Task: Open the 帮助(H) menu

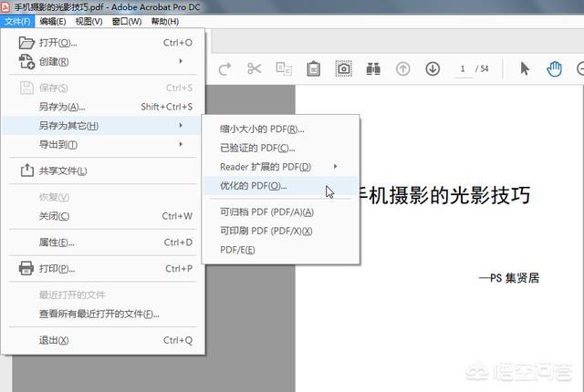Action: pyautogui.click(x=164, y=22)
